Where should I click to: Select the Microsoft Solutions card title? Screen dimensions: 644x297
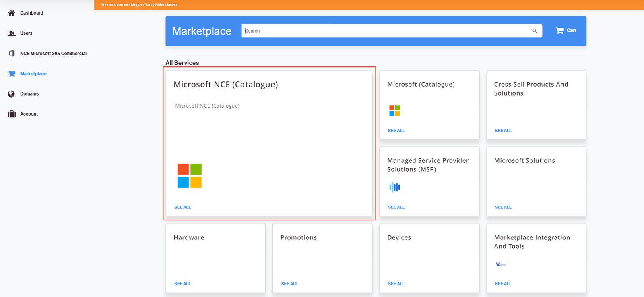coord(524,160)
